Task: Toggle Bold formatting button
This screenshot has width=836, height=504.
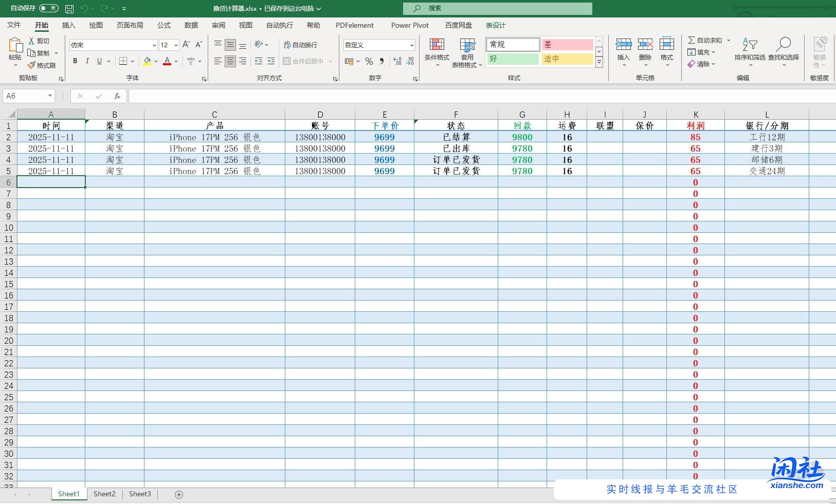Action: (75, 61)
